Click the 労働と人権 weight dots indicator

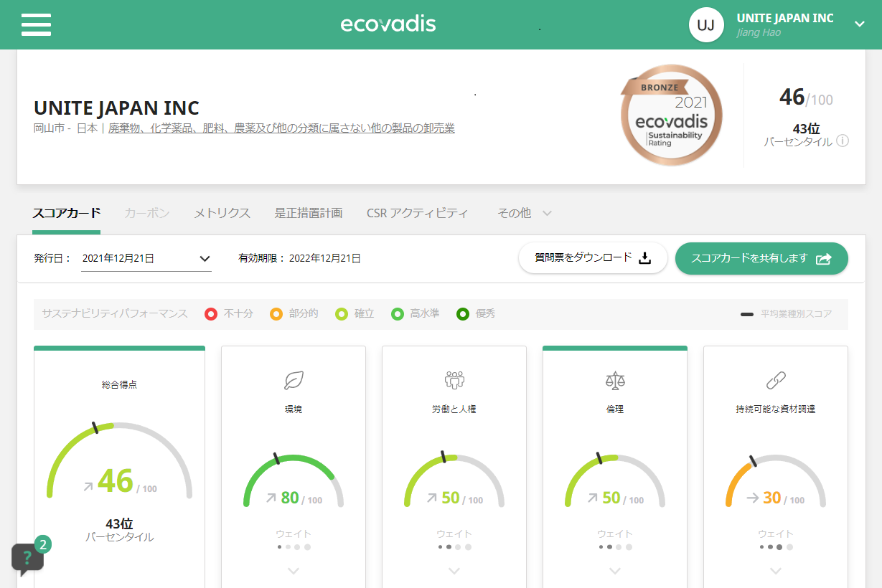click(454, 547)
